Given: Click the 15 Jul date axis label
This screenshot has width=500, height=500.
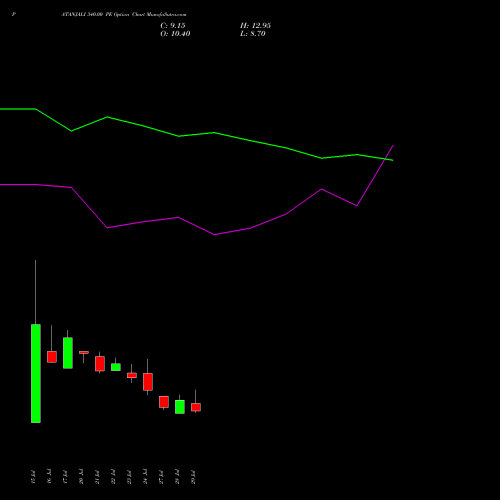Looking at the screenshot, I should [x=33, y=477].
